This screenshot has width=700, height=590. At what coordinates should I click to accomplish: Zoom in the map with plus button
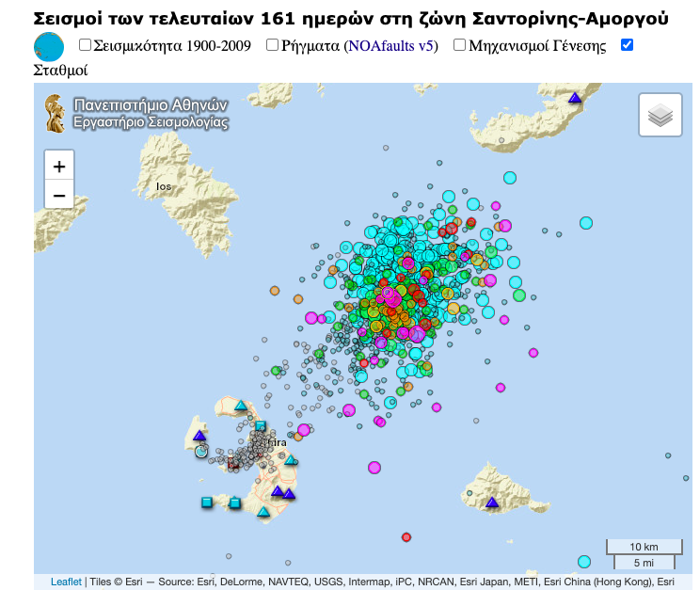tap(59, 167)
